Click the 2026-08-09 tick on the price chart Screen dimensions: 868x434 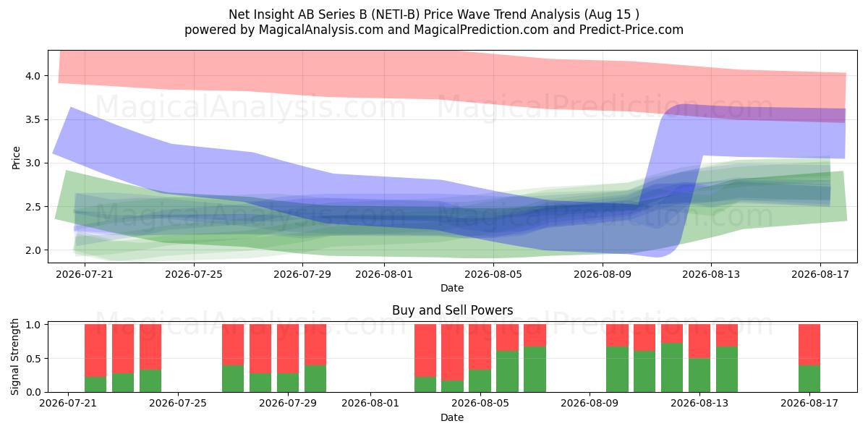pos(602,274)
